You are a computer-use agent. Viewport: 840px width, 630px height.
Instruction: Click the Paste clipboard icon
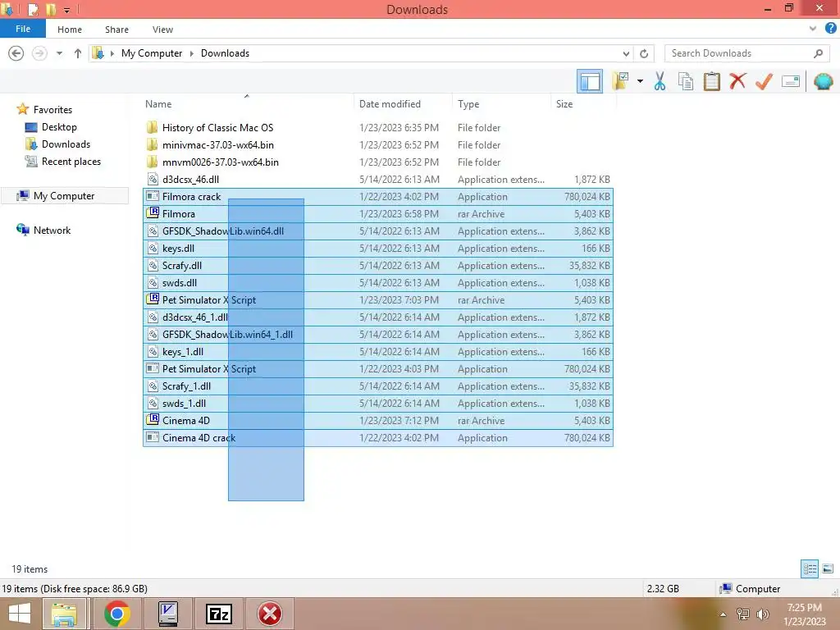point(711,81)
